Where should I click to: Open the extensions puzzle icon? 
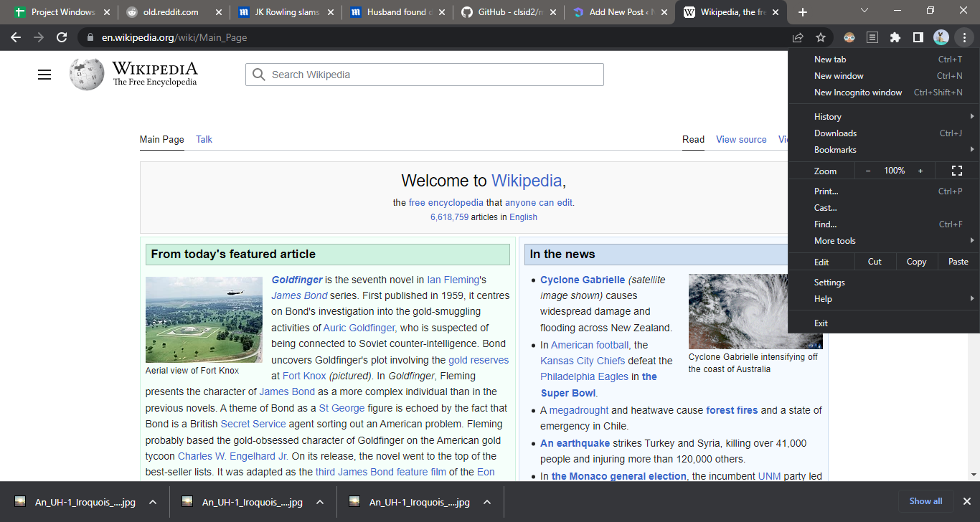click(895, 37)
